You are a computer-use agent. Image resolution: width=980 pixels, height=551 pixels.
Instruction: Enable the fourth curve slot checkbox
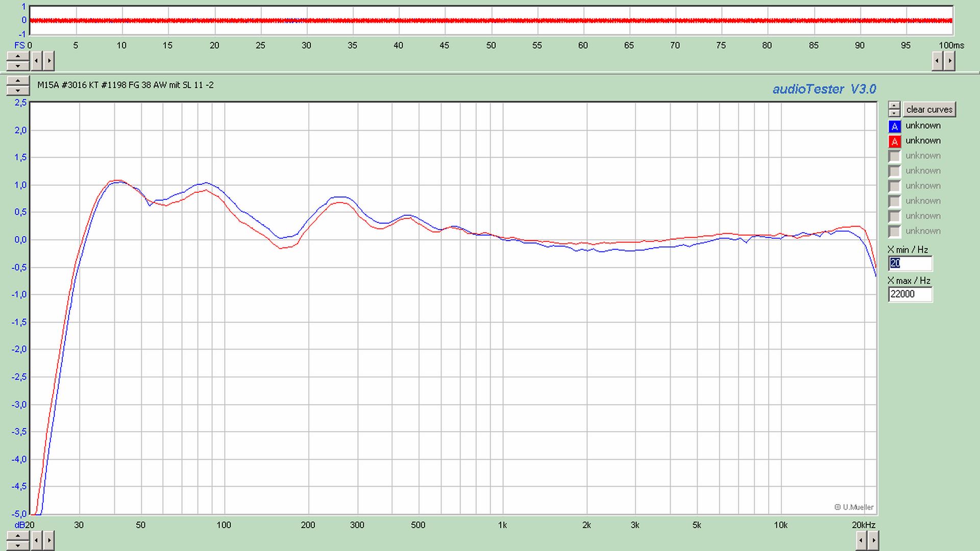tap(894, 171)
